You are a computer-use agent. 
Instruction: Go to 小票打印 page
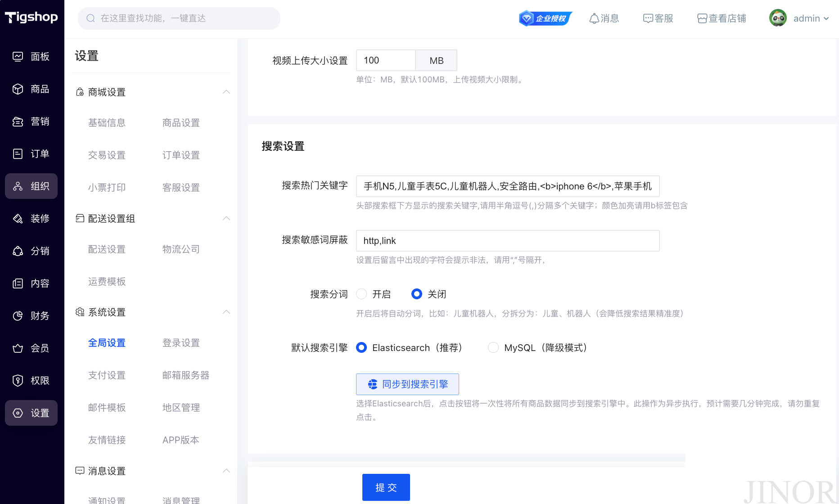(x=107, y=187)
